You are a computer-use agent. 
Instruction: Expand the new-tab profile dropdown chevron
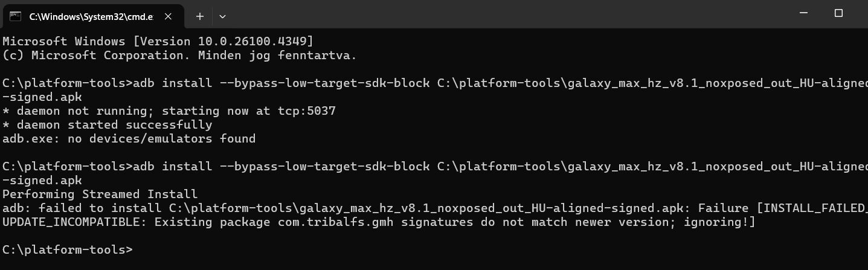click(222, 16)
